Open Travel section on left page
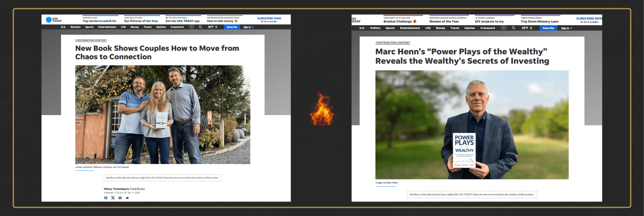 click(x=148, y=27)
